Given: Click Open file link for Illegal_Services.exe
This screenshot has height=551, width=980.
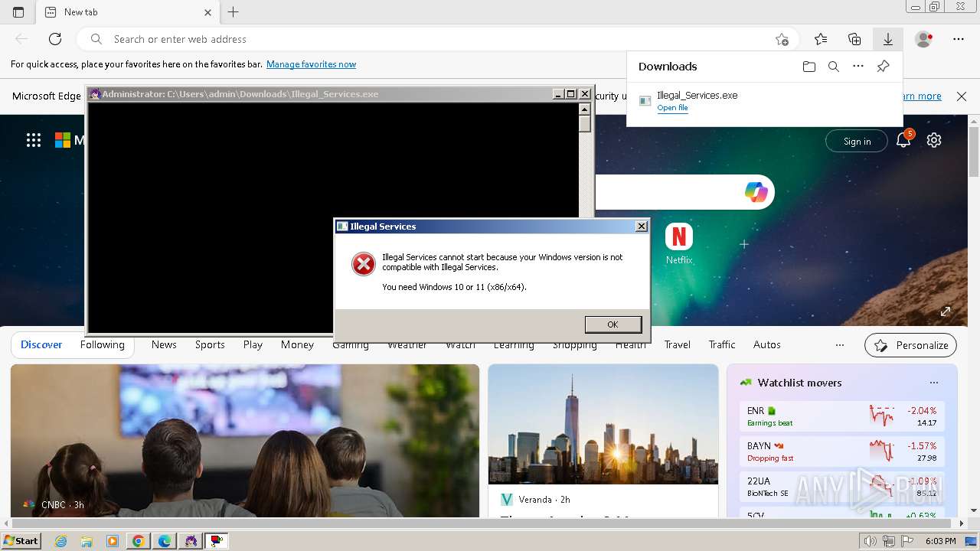Looking at the screenshot, I should point(672,108).
